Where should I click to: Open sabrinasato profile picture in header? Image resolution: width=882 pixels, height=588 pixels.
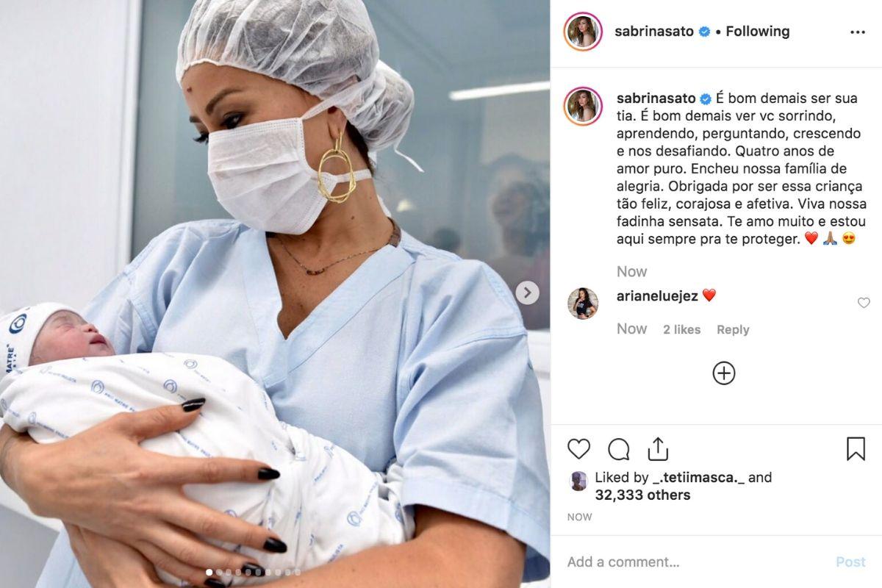tap(583, 32)
